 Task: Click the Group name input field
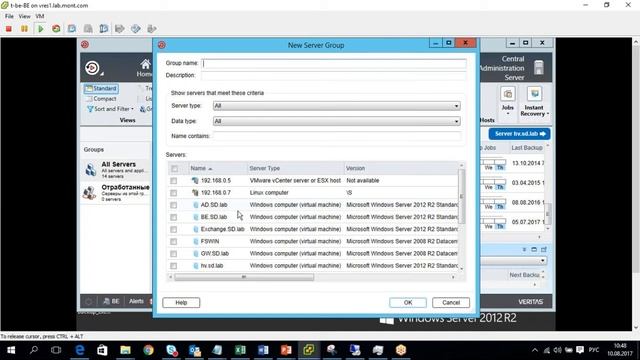[334, 63]
